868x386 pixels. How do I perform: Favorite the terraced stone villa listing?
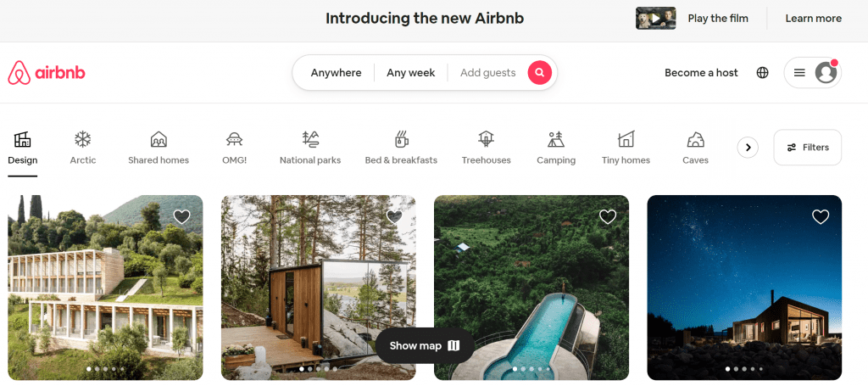182,216
